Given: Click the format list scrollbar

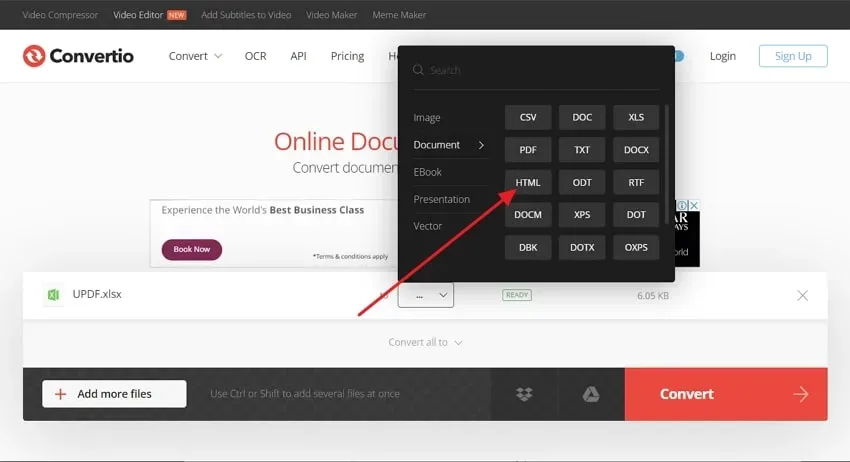Looking at the screenshot, I should click(666, 164).
